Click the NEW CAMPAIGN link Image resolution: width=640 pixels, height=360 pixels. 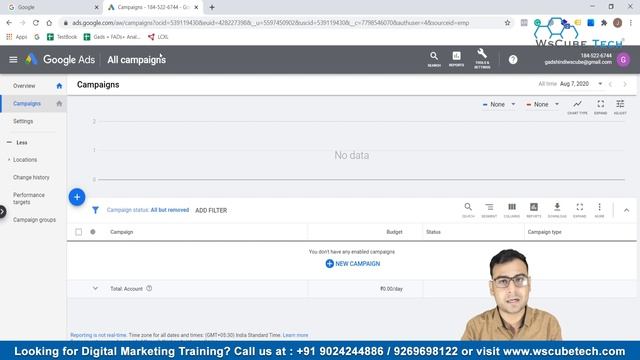coord(353,264)
